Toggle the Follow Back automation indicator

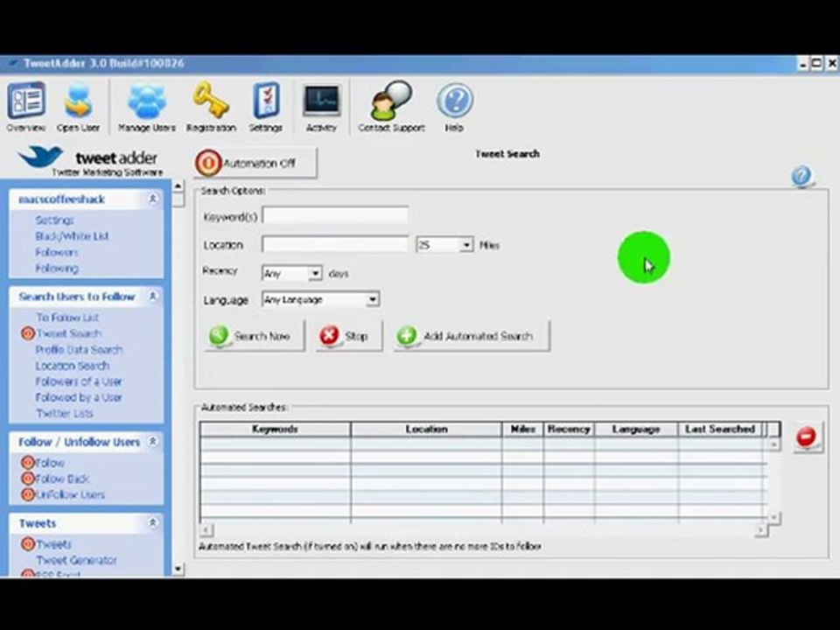click(x=28, y=479)
